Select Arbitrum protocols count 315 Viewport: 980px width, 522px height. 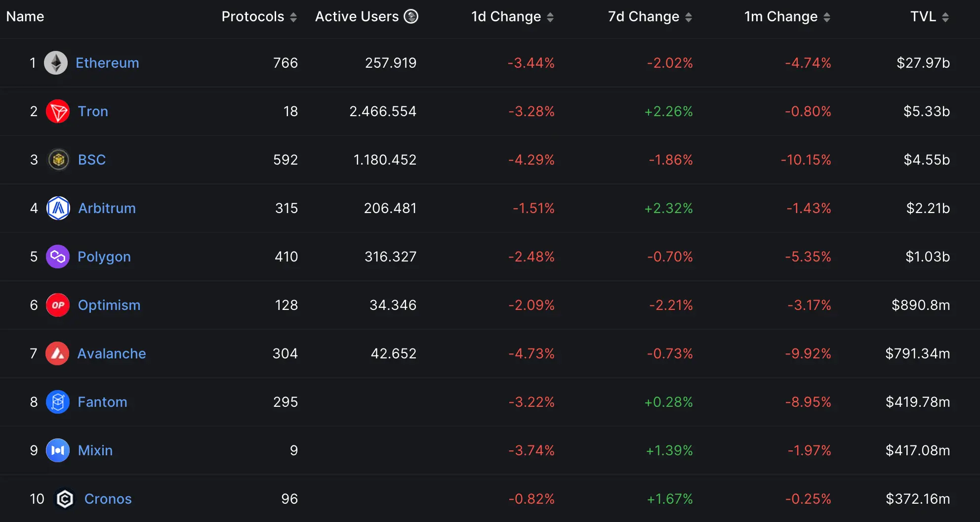pyautogui.click(x=286, y=208)
